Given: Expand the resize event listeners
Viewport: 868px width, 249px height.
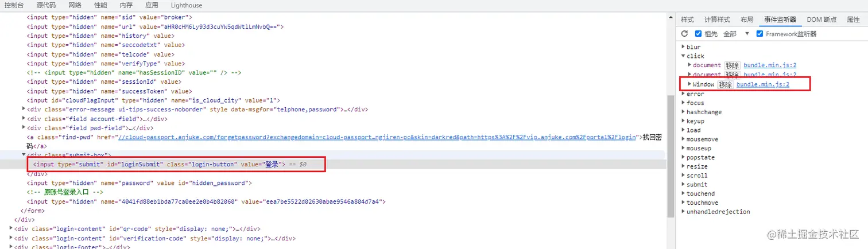Looking at the screenshot, I should pyautogui.click(x=683, y=166).
